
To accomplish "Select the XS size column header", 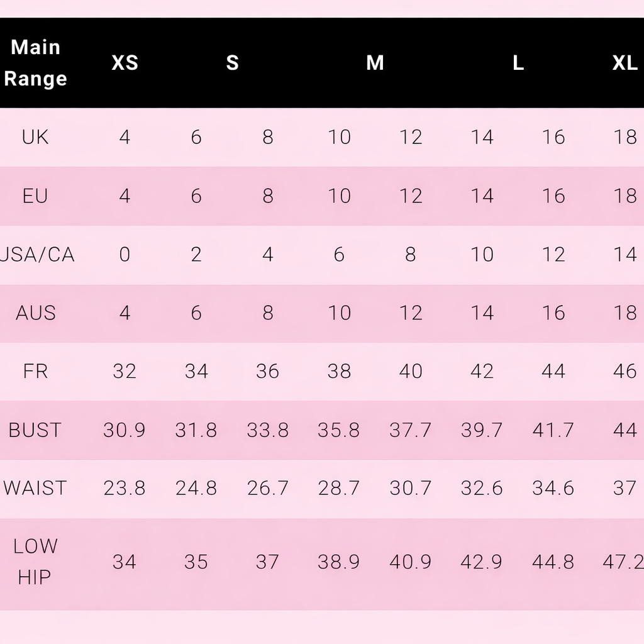I will [125, 63].
